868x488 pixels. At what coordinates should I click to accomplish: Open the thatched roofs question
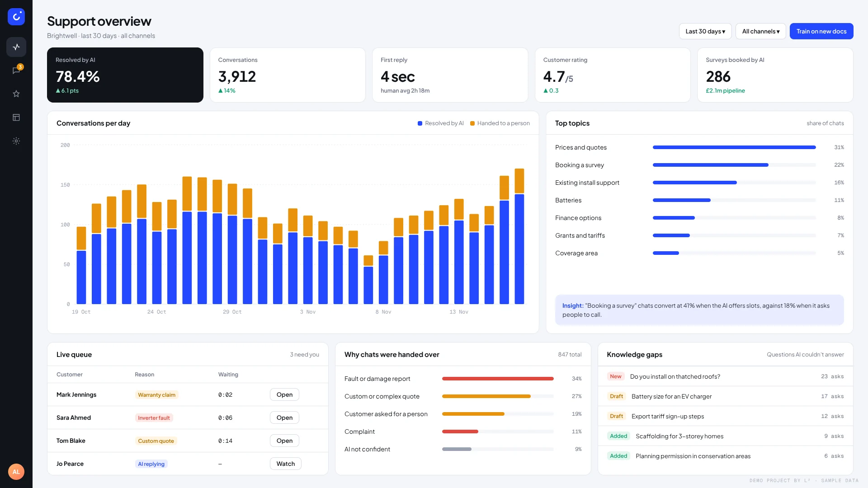[x=725, y=376]
